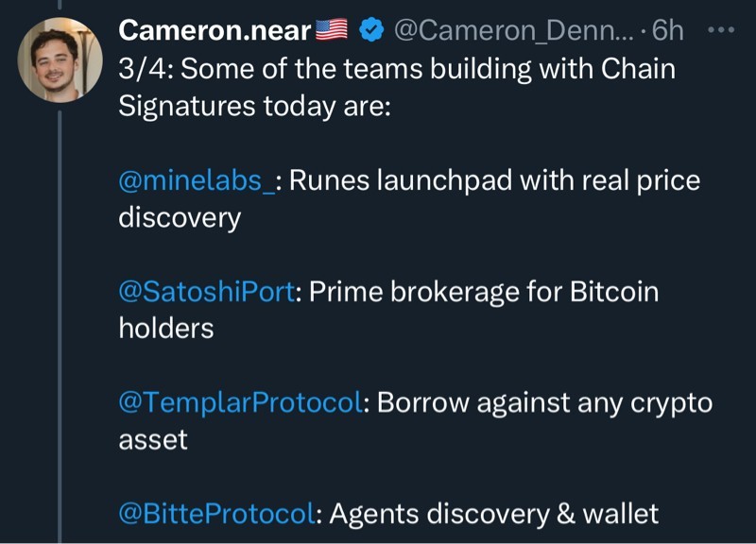Click the "Agents discovery & wallet" text
This screenshot has height=544, width=756.
492,514
